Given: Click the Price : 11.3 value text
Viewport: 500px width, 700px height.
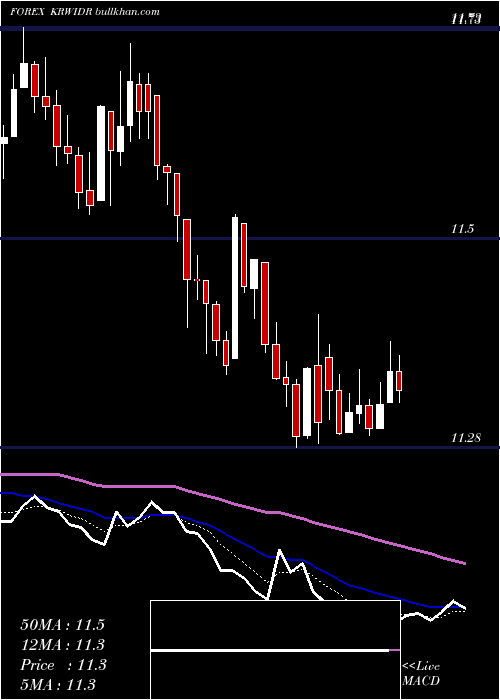Looking at the screenshot, I should [x=63, y=665].
